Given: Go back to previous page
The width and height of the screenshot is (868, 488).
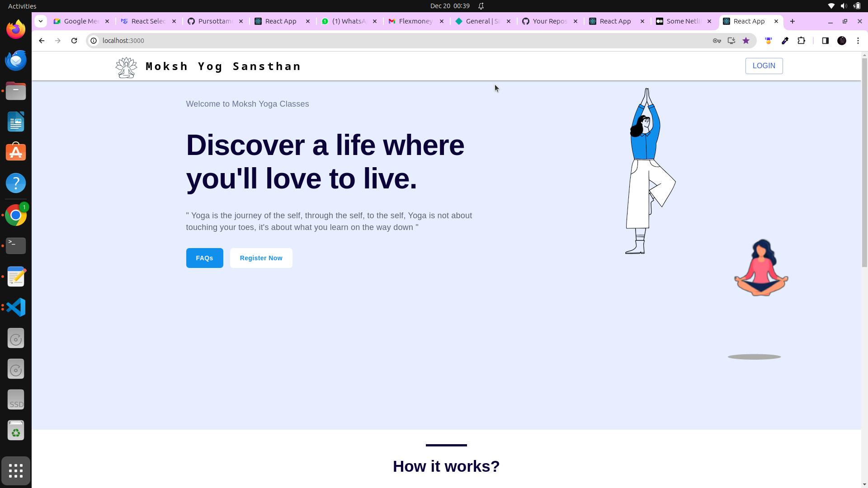Looking at the screenshot, I should (42, 41).
